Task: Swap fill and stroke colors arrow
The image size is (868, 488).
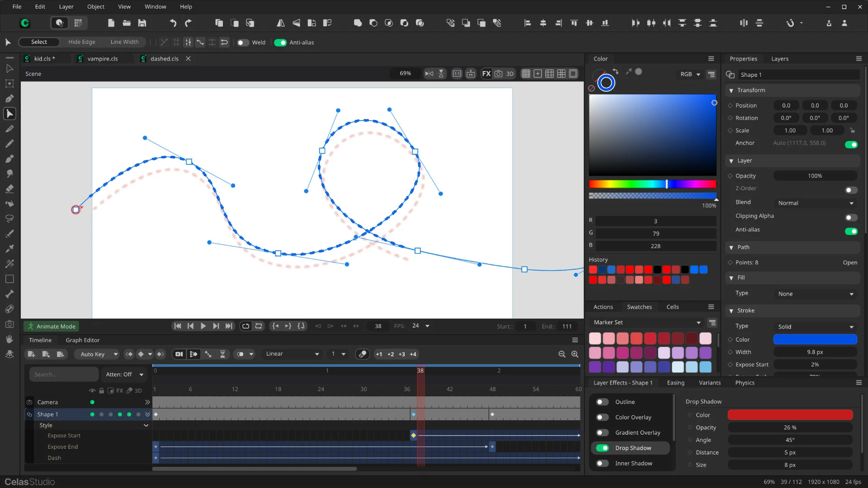Action: pos(615,71)
